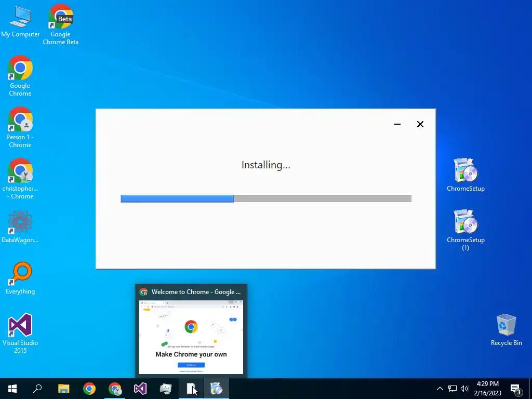Click the Welcome to Chrome preview title
The image size is (532, 399).
click(x=196, y=292)
